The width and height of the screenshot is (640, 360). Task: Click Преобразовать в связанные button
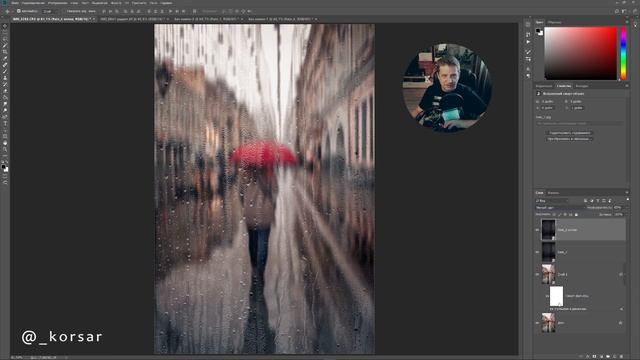[x=570, y=139]
